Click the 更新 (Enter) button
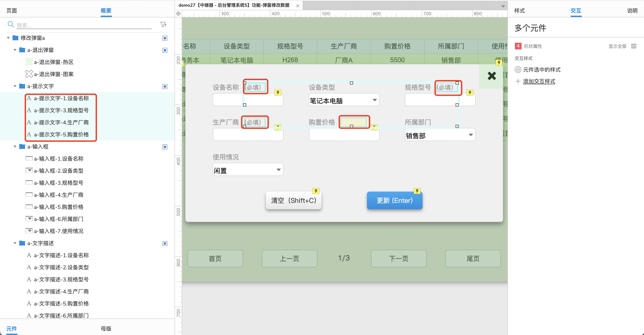This screenshot has width=644, height=335. (395, 200)
